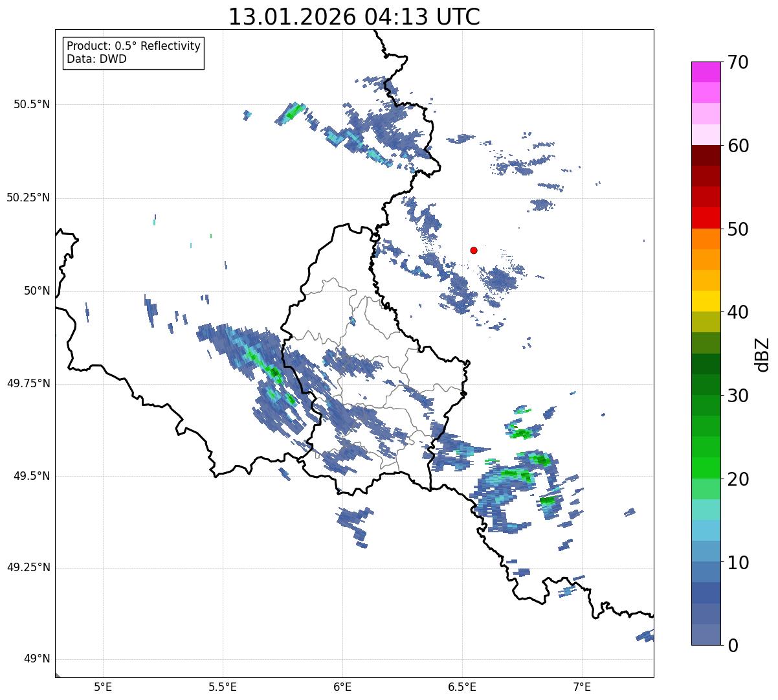Click the colorbar tick label 40

(738, 312)
